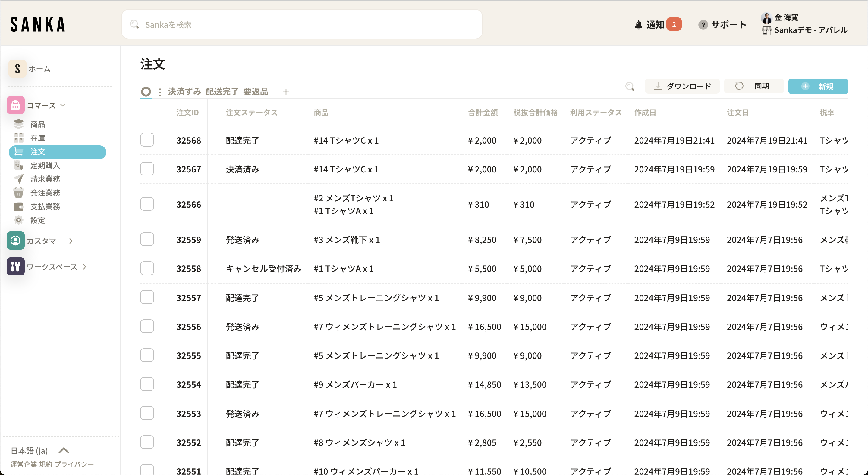Open the サポート help icon
The height and width of the screenshot is (475, 868).
point(703,25)
